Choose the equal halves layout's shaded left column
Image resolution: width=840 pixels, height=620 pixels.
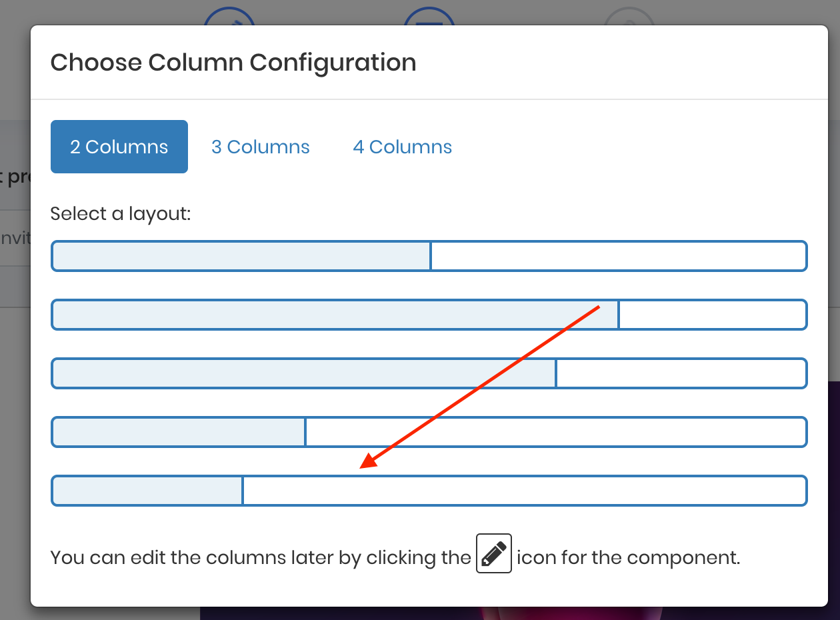241,256
